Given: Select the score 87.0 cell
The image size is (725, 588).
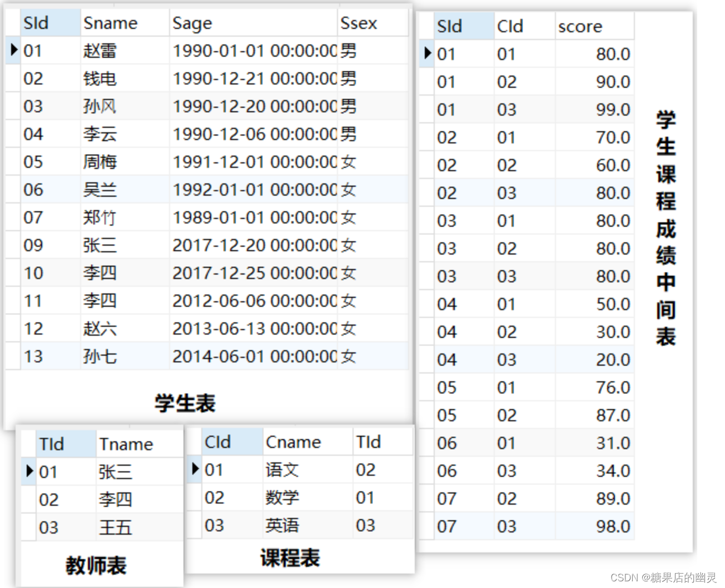Looking at the screenshot, I should (x=594, y=415).
